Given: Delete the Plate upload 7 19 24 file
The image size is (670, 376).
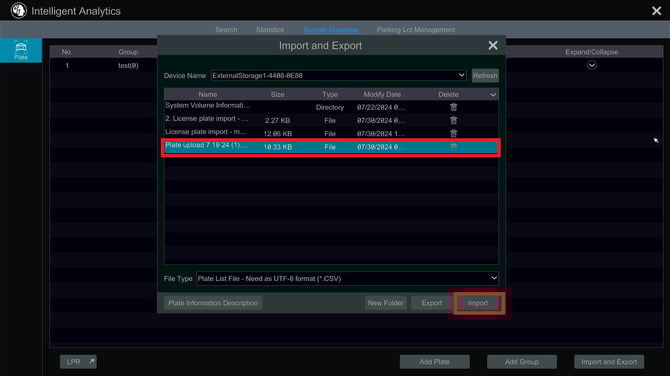Looking at the screenshot, I should tap(453, 147).
